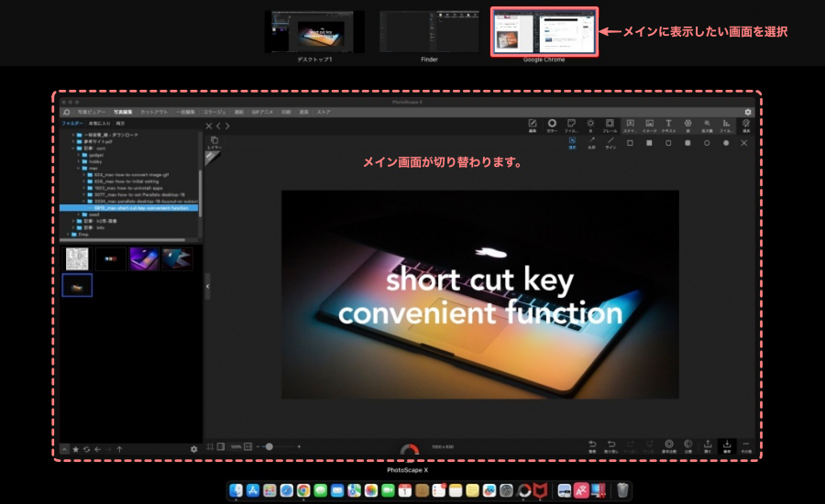Collapse the left panel with chevron handle
This screenshot has height=504, width=825.
tap(206, 286)
